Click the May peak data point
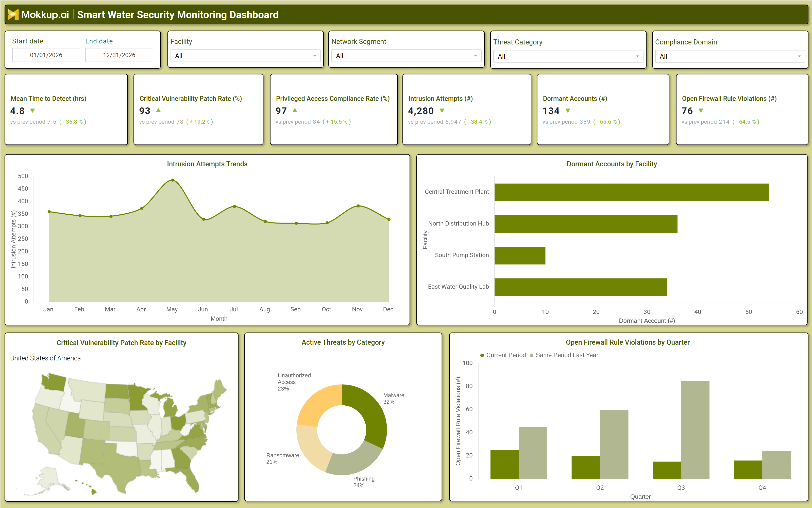The height and width of the screenshot is (508, 812). point(173,180)
